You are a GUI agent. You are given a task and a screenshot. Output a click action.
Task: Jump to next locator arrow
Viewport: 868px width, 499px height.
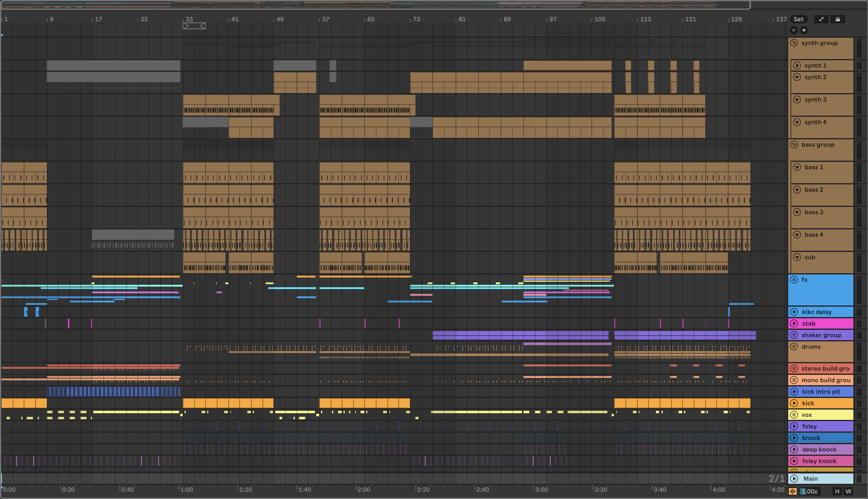pos(803,30)
